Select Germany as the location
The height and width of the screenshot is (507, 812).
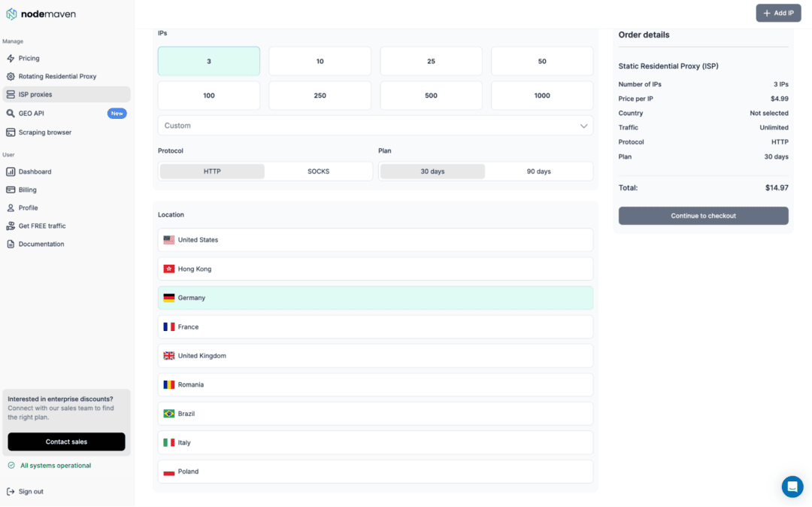coord(375,299)
